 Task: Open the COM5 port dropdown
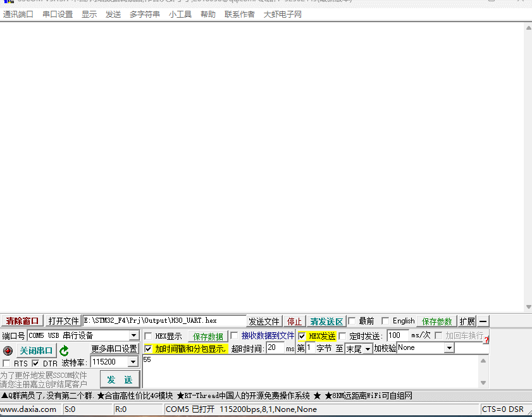134,335
